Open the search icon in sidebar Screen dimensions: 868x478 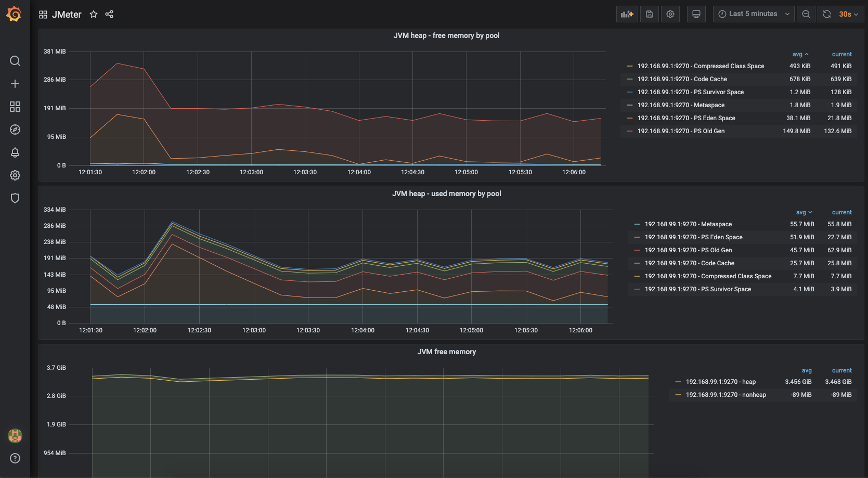point(15,61)
